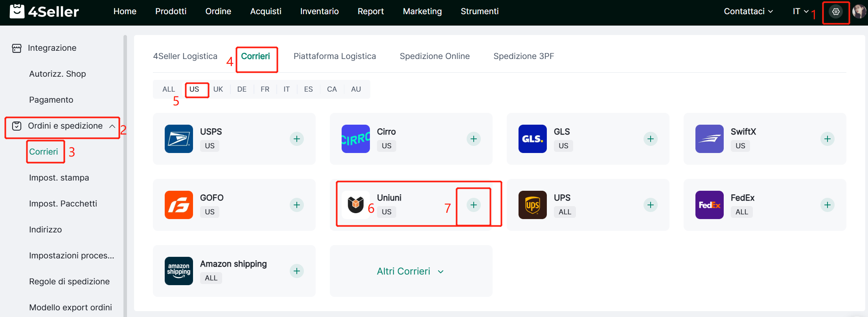The image size is (868, 317).
Task: Collapse Ordini e spedizione sidebar section
Action: pyautogui.click(x=112, y=126)
